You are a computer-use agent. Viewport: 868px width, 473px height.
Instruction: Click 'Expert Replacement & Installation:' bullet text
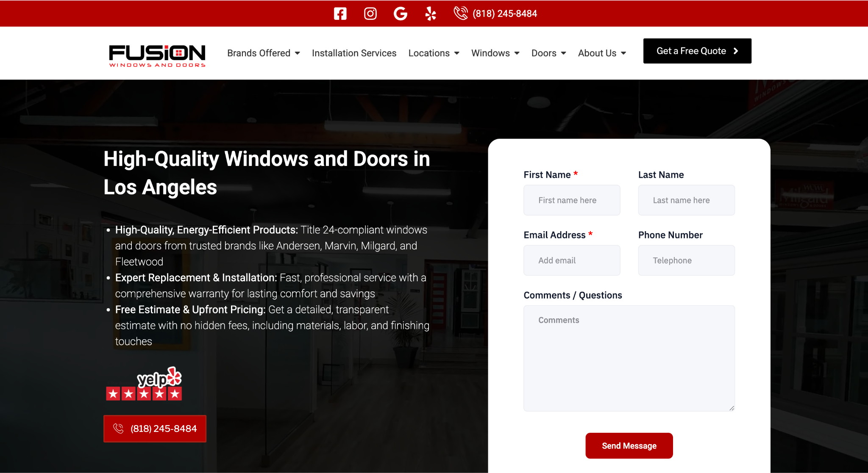tap(196, 278)
